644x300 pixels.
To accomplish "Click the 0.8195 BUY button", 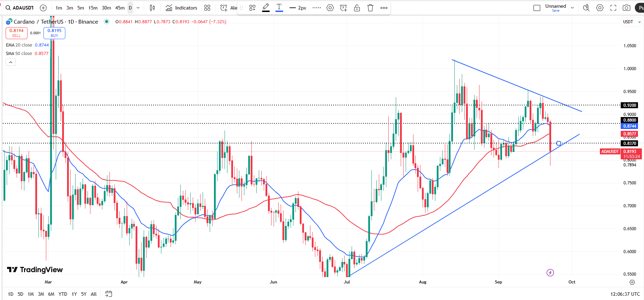I will point(54,33).
